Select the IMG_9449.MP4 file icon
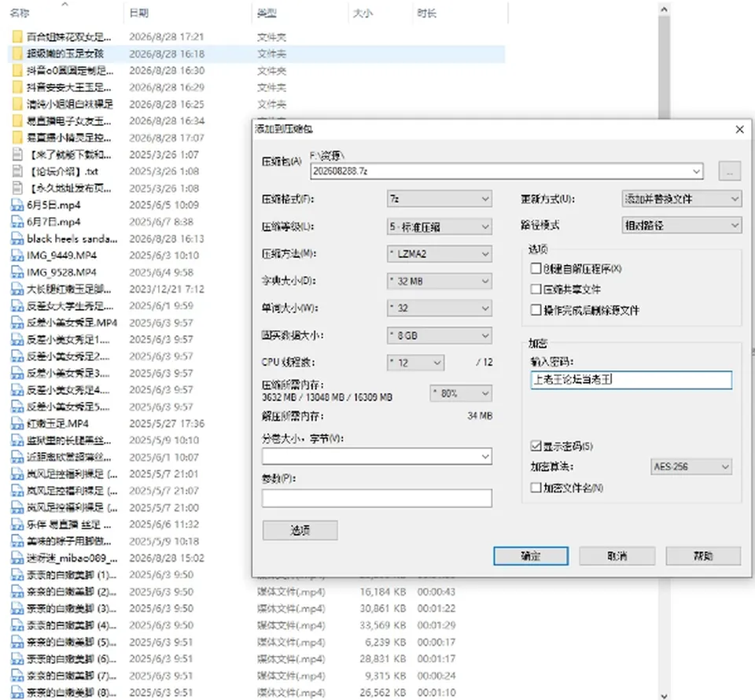755x700 pixels. (17, 256)
